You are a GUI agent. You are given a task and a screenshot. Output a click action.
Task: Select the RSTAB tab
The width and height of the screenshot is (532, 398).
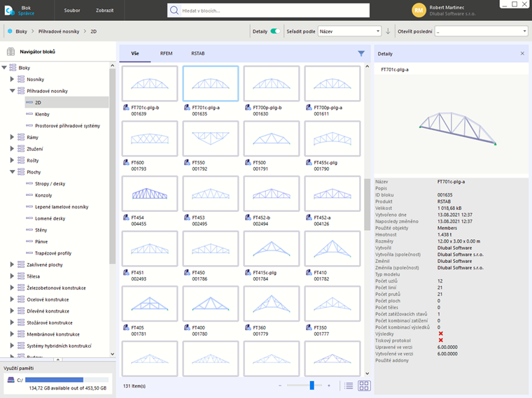198,54
